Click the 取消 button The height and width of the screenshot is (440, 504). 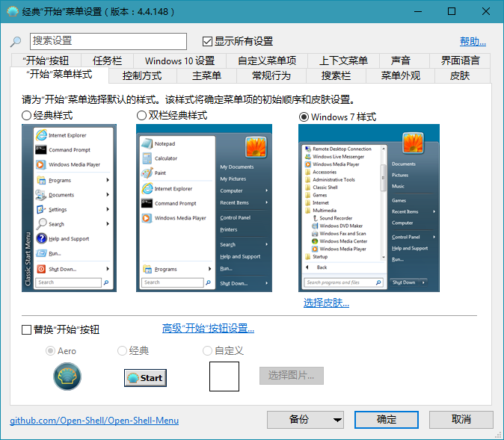pyautogui.click(x=461, y=420)
